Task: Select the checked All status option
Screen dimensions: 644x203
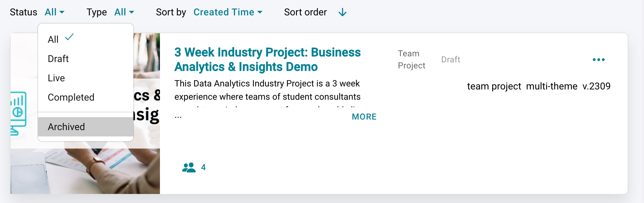Action: click(x=53, y=39)
